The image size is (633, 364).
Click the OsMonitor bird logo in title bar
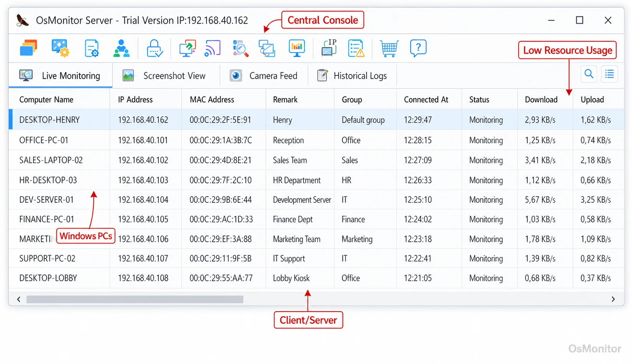point(23,20)
